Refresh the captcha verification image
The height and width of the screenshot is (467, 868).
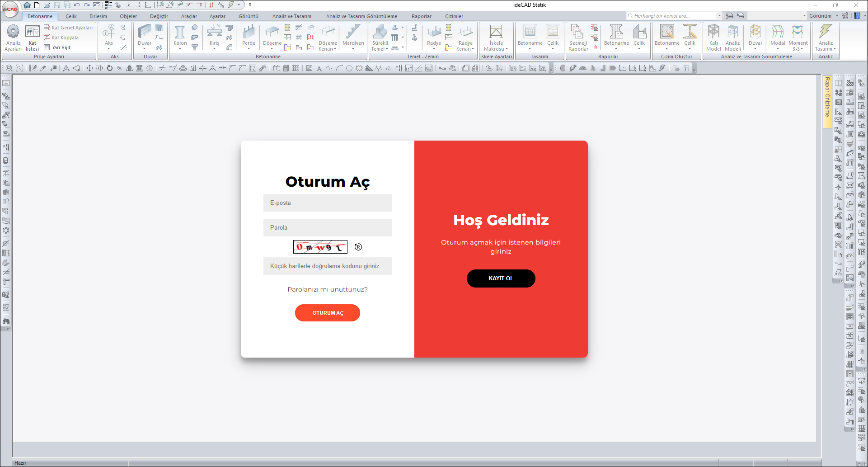click(x=358, y=247)
